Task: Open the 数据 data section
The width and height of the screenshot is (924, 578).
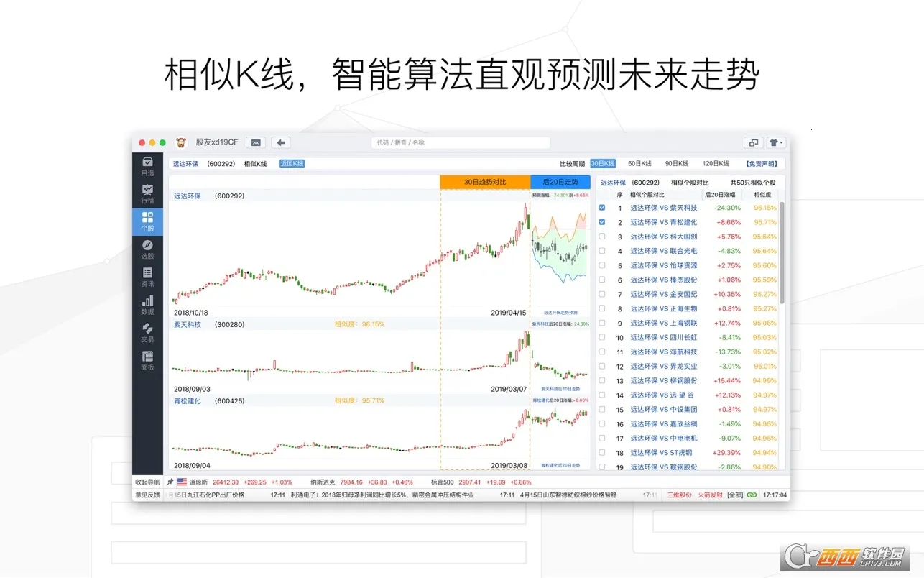Action: coord(147,306)
